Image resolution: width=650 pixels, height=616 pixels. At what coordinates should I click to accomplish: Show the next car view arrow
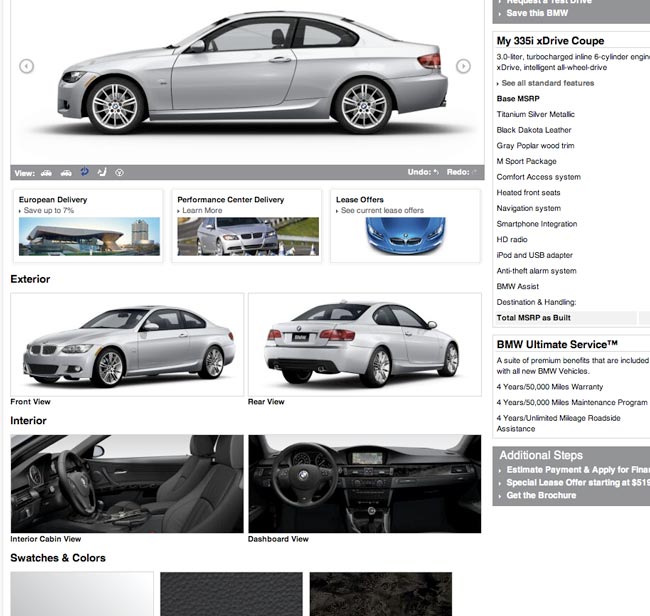pos(463,66)
